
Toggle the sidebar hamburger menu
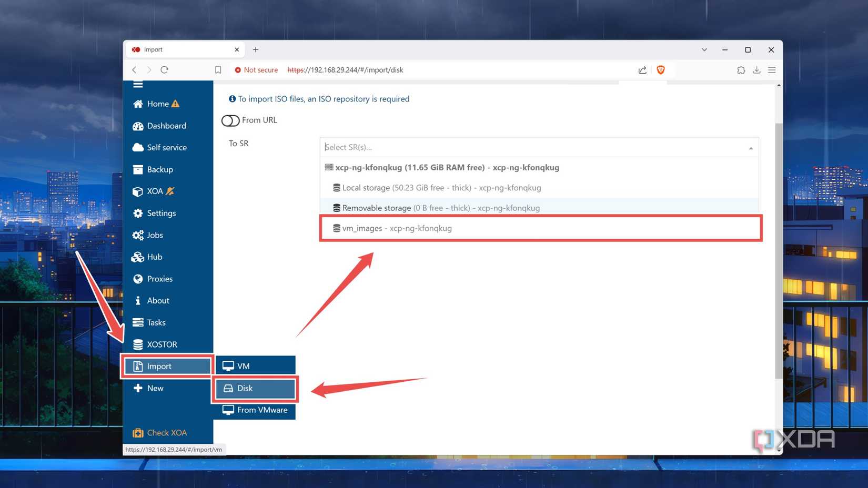[138, 84]
